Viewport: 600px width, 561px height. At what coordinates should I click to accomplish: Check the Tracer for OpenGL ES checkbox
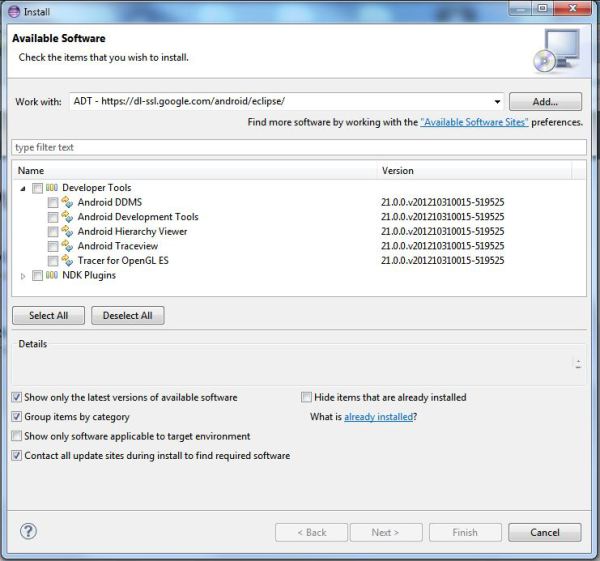coord(53,261)
